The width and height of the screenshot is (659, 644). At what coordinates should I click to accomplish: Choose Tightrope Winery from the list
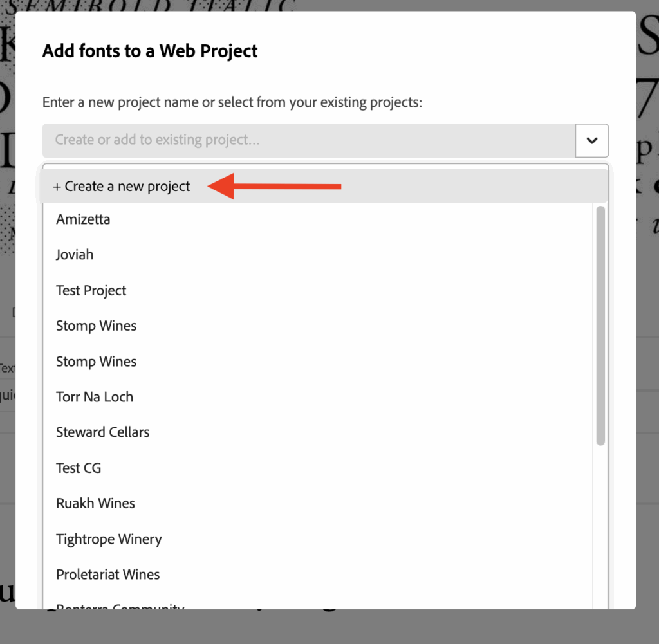[x=109, y=539]
